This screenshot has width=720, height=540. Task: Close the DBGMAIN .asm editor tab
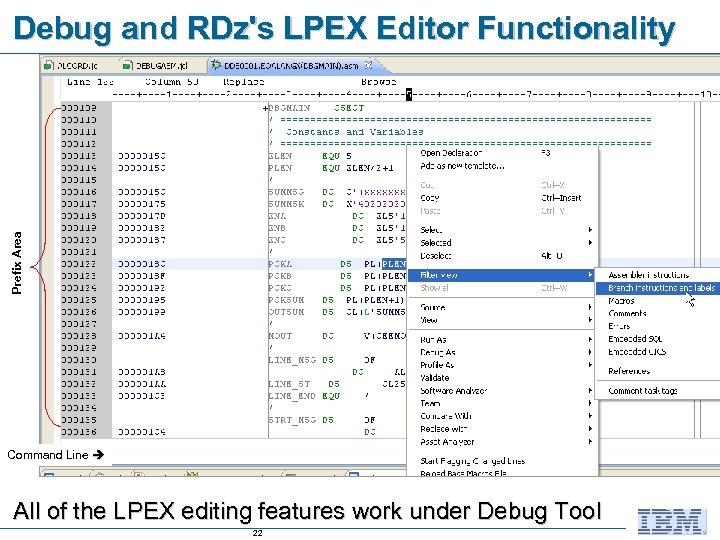coord(368,65)
